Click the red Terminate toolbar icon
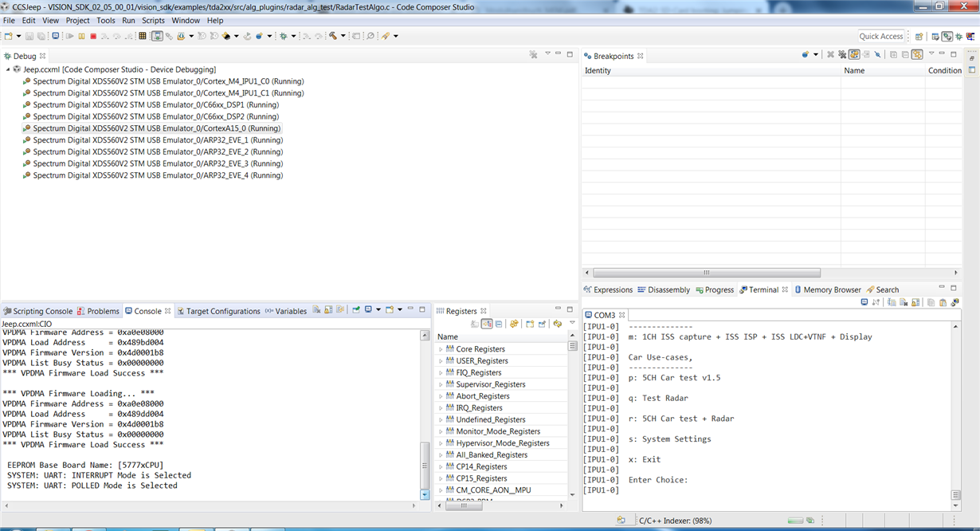This screenshot has height=531, width=980. pyautogui.click(x=93, y=36)
